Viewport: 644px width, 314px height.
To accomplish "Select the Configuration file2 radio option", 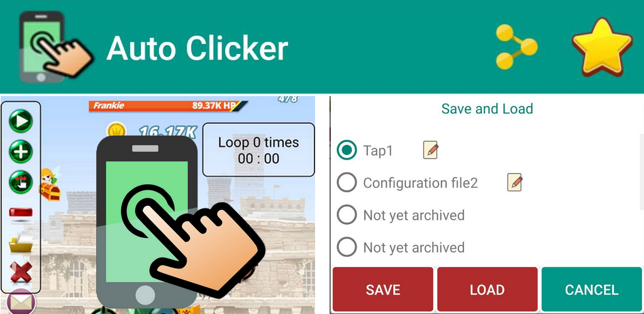I will 347,182.
